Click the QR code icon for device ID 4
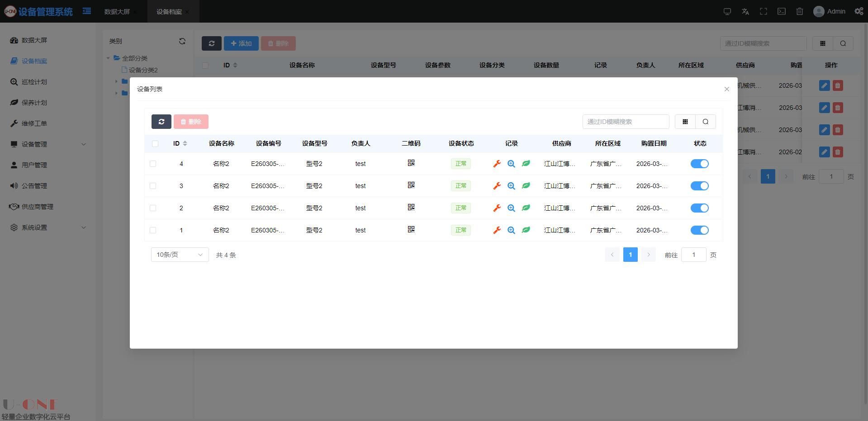Viewport: 868px width, 421px height. tap(411, 163)
